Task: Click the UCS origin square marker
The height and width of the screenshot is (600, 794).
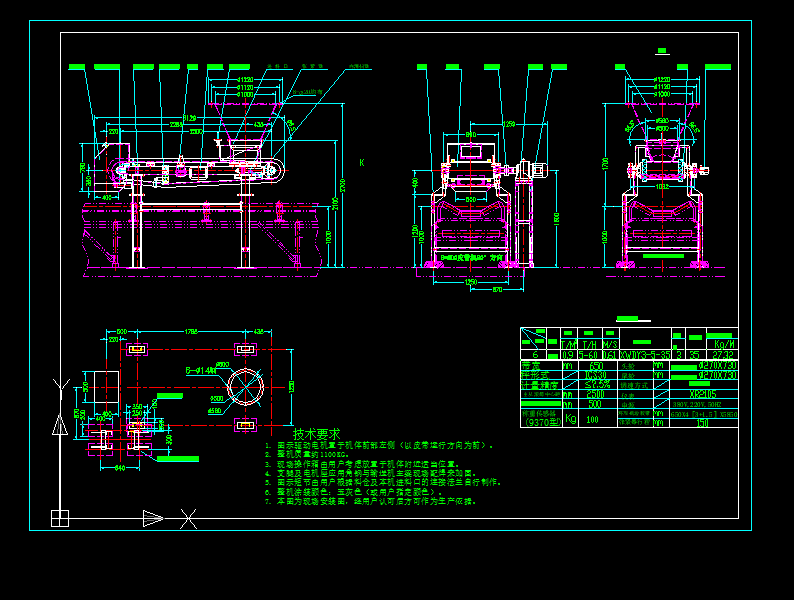Action: click(x=60, y=518)
